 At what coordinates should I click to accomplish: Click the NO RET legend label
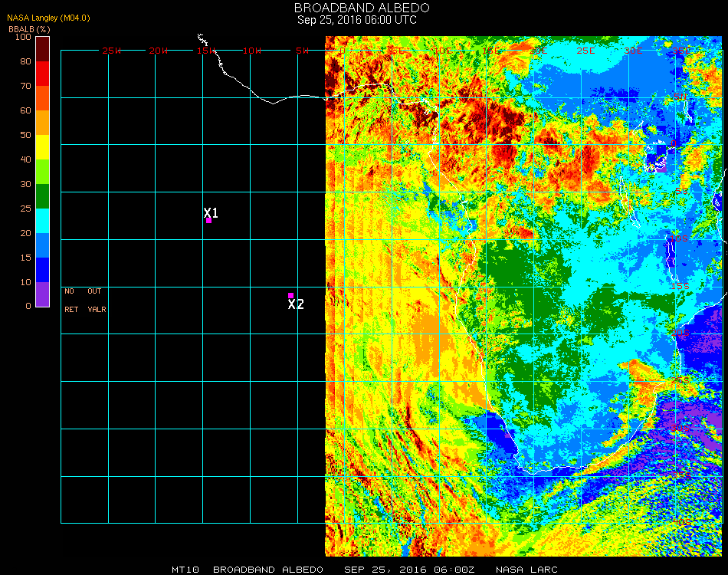click(x=71, y=301)
